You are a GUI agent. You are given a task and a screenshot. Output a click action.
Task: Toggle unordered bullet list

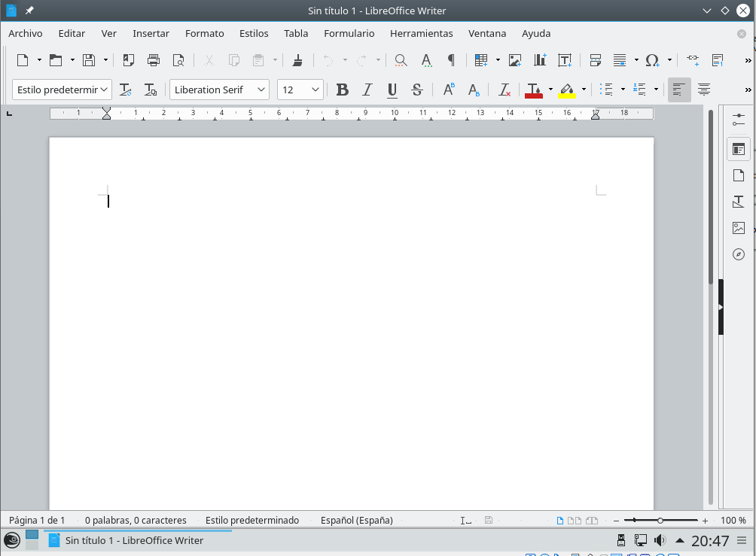(x=607, y=90)
